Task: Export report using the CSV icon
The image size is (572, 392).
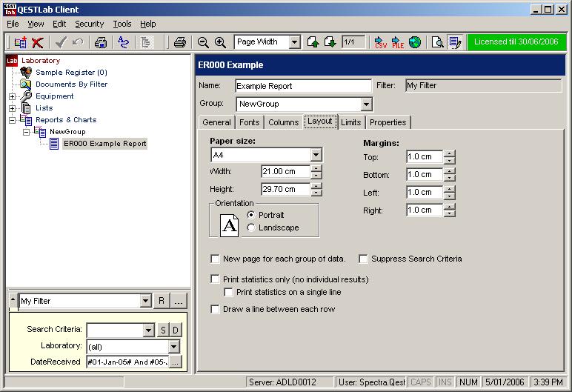Action: tap(380, 43)
